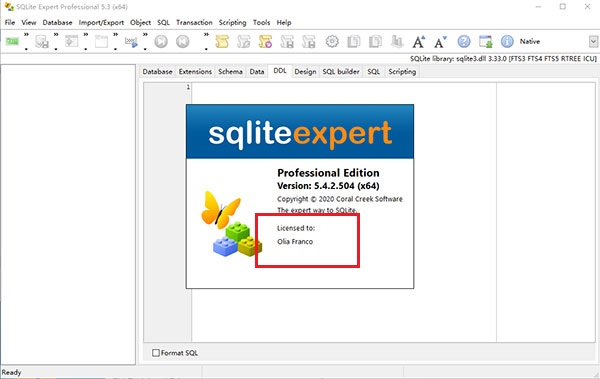Click the butterfly and blocks logo
The height and width of the screenshot is (379, 600).
tap(231, 224)
